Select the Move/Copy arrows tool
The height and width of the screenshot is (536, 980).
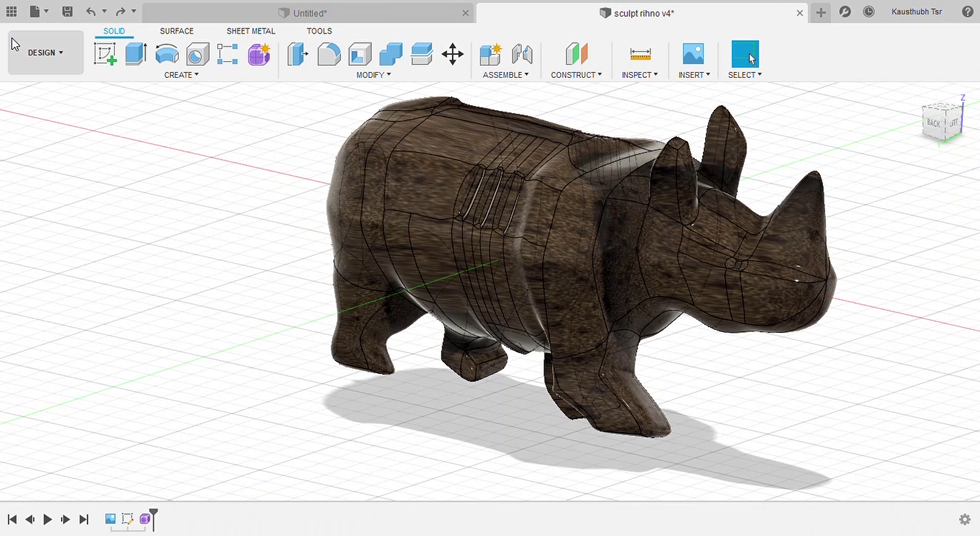click(x=453, y=54)
